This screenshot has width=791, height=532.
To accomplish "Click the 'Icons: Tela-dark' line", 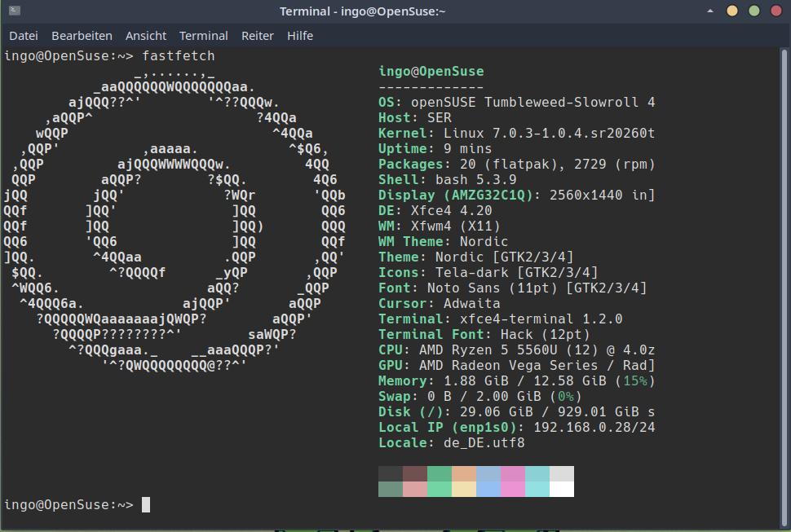I will [x=488, y=273].
